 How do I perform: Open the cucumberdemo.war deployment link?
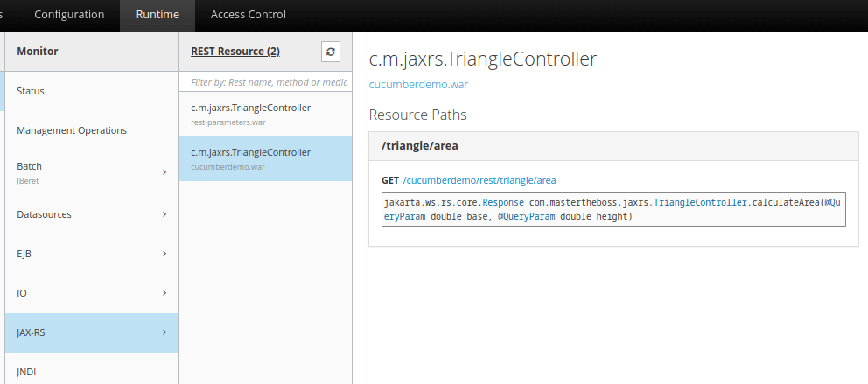418,85
